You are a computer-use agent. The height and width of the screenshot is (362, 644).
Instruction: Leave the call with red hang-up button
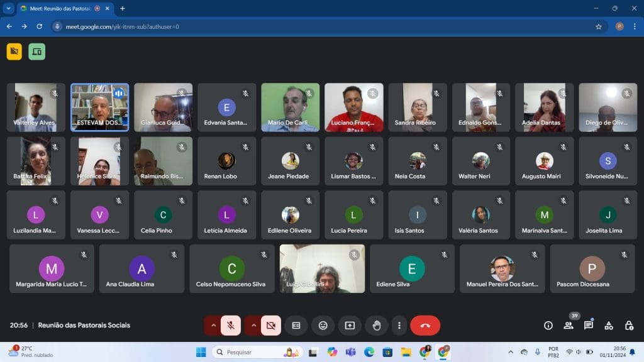coord(425,326)
